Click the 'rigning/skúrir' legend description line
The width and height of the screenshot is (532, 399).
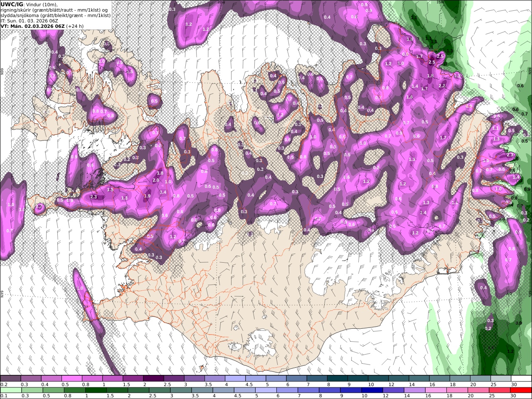click(54, 10)
